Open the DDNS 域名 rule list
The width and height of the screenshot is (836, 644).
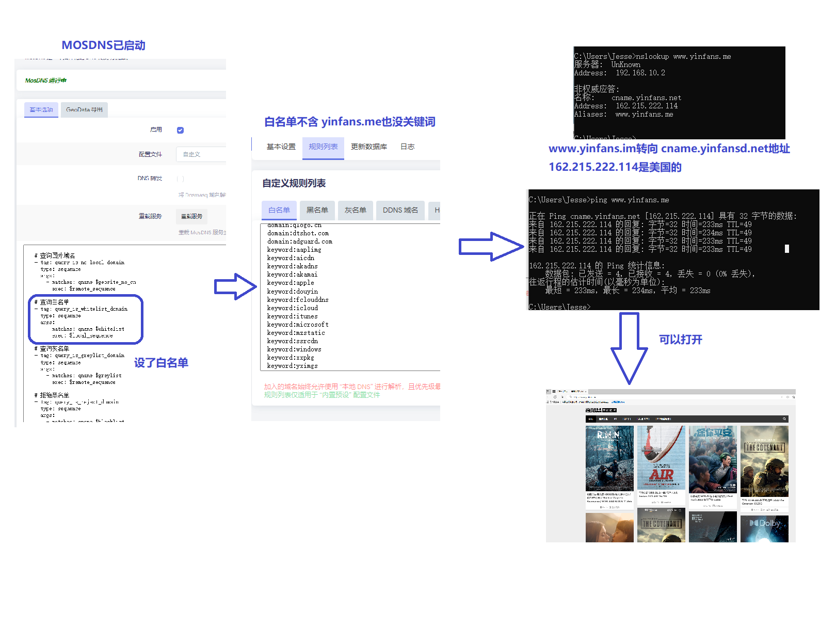(x=400, y=210)
